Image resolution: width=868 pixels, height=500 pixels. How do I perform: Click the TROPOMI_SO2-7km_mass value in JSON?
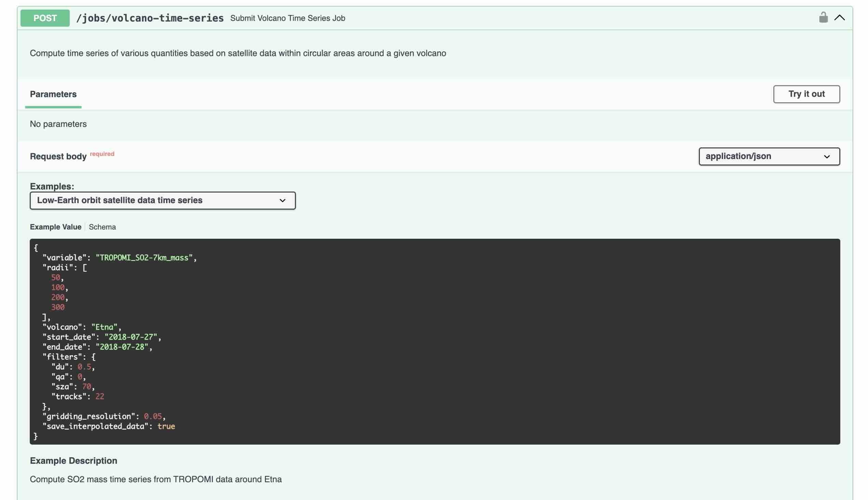coord(144,258)
